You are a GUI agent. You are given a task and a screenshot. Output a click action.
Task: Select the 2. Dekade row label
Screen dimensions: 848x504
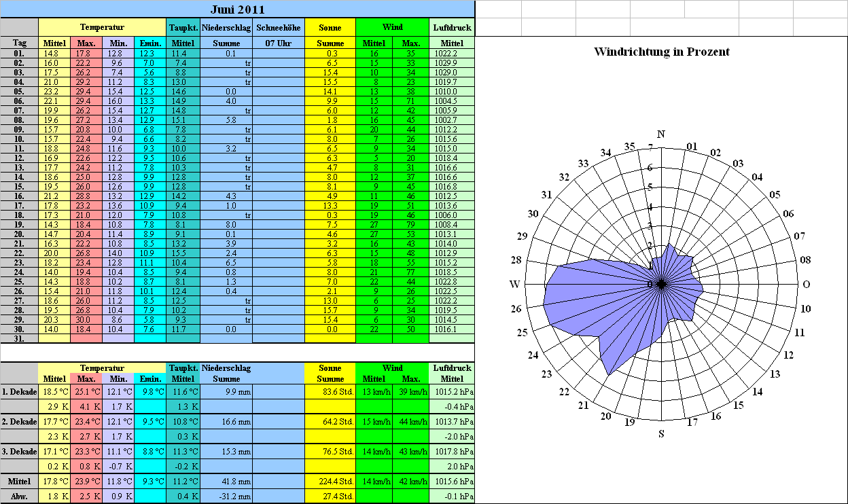19,422
